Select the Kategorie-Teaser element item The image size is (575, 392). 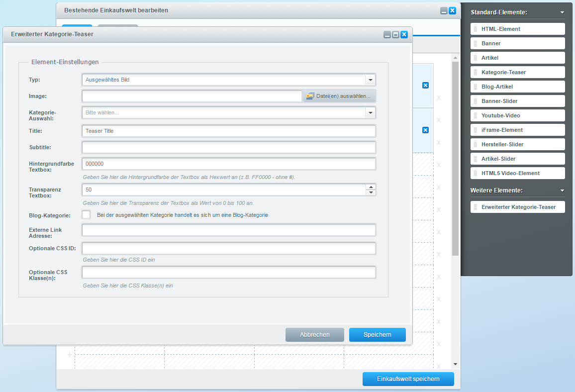517,72
